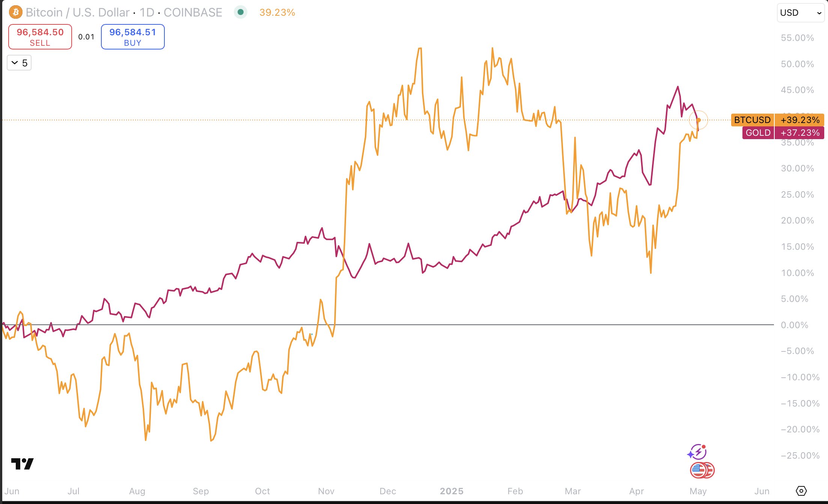Click the 1D interval label
Viewport: 828px width, 504px height.
tap(147, 12)
